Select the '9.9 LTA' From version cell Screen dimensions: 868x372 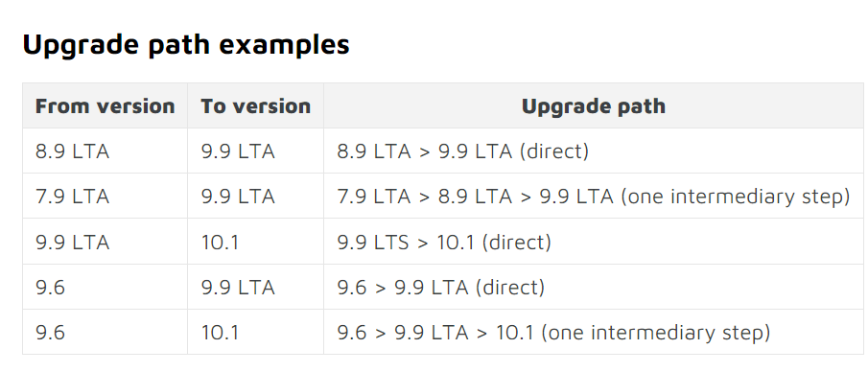(x=73, y=242)
